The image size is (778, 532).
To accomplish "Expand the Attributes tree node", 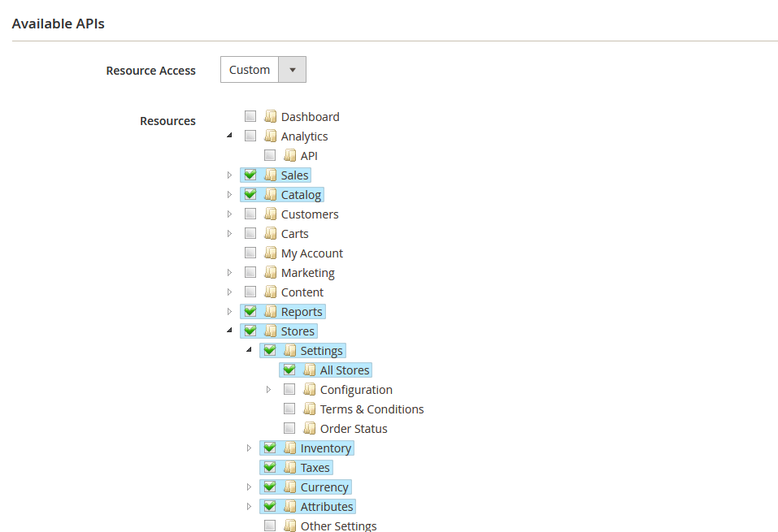I will point(249,506).
